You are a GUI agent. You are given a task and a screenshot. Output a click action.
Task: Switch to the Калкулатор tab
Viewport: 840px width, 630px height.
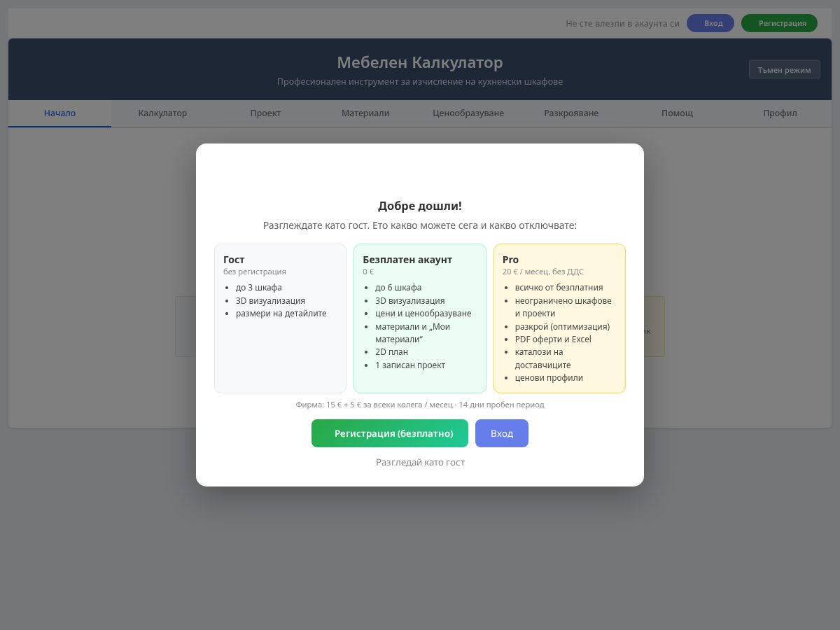tap(162, 113)
